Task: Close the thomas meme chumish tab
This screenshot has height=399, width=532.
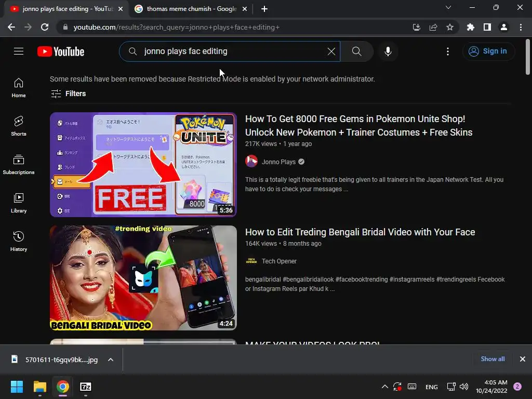Action: pyautogui.click(x=245, y=9)
